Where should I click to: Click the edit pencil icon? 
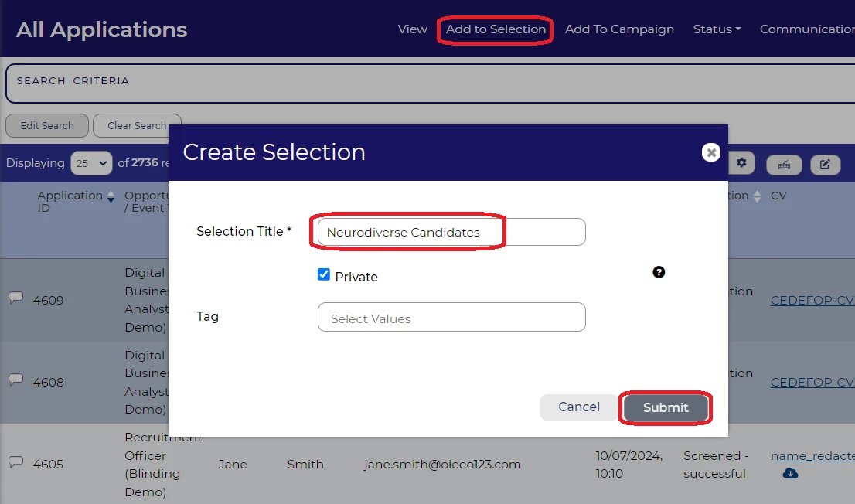[x=825, y=164]
